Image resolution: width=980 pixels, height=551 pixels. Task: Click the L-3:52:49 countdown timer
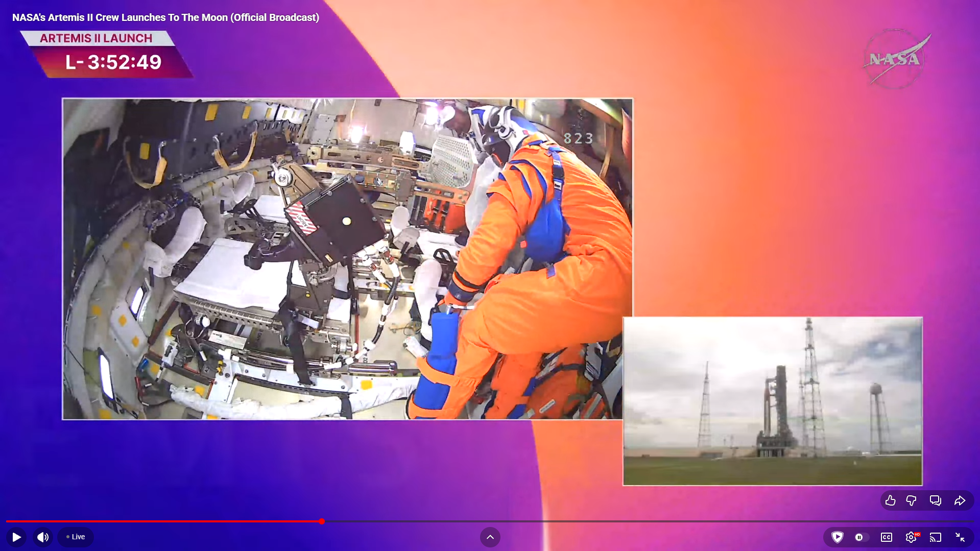click(x=113, y=62)
